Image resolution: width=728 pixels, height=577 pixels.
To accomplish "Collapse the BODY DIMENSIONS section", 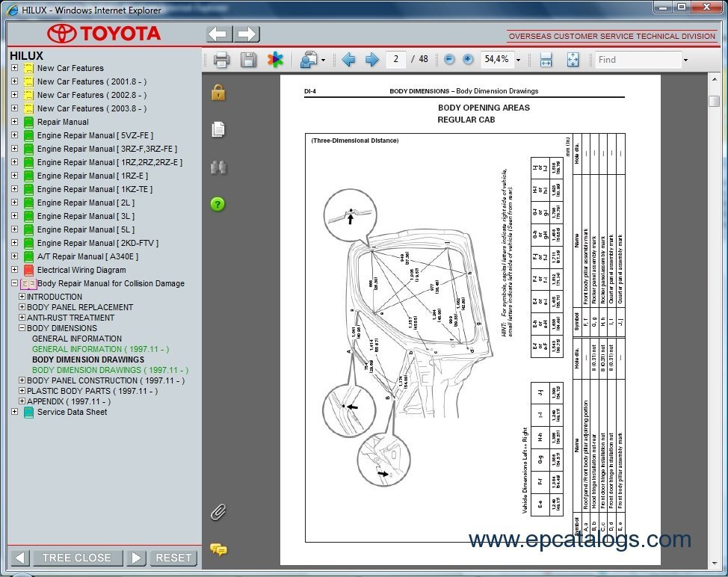I will tap(22, 327).
